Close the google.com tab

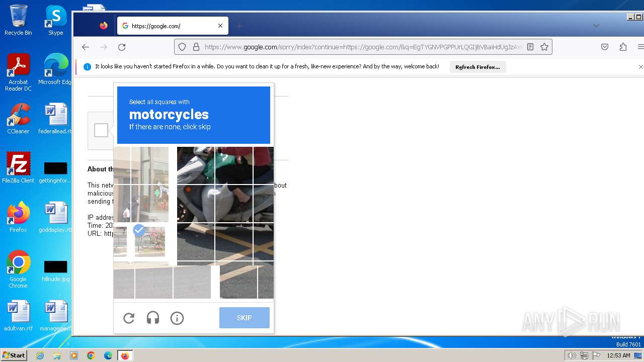220,26
